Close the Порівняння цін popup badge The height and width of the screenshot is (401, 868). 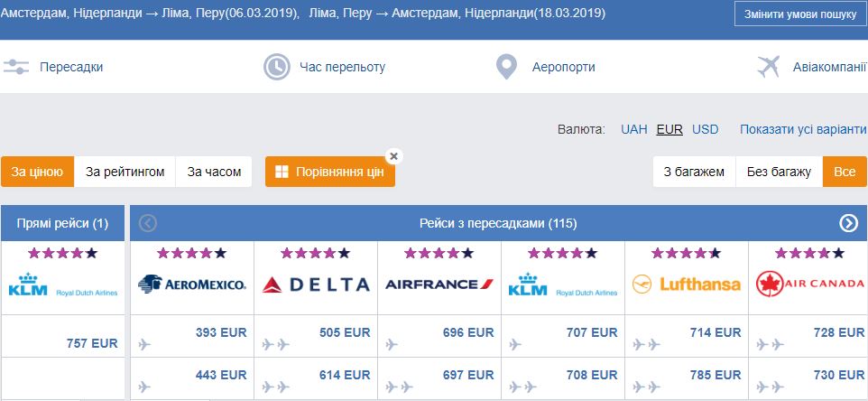coord(393,156)
